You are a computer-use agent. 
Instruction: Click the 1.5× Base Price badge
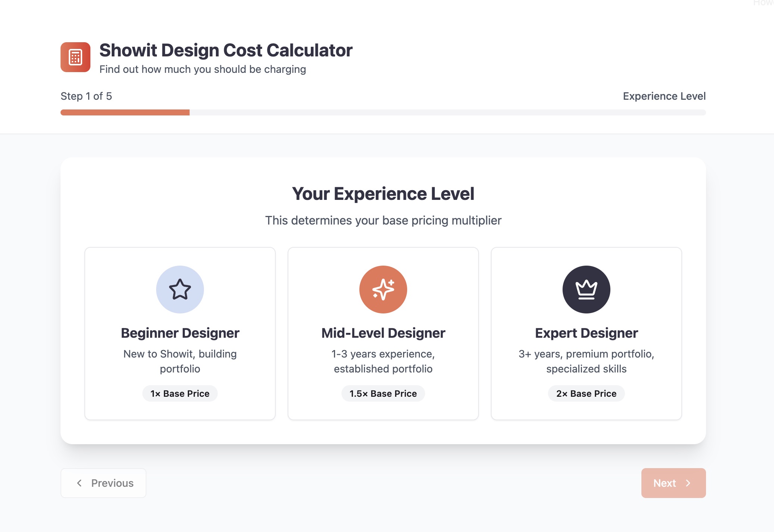point(383,393)
